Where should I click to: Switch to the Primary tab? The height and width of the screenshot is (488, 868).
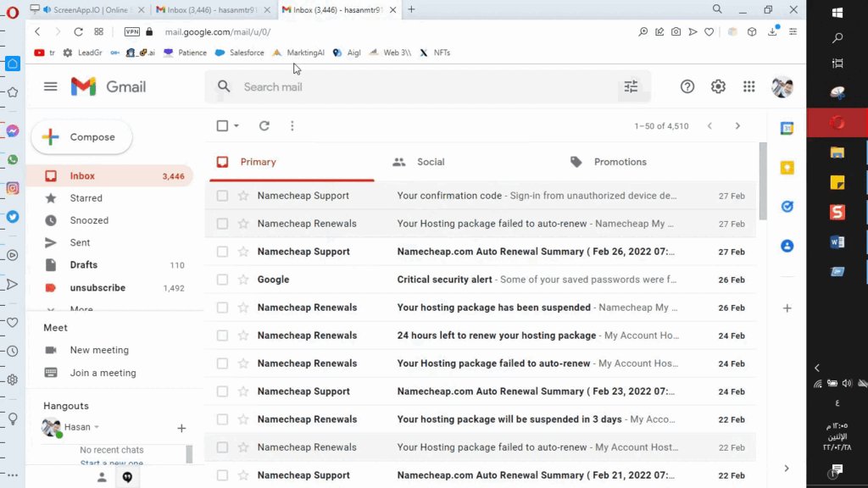[x=292, y=162]
